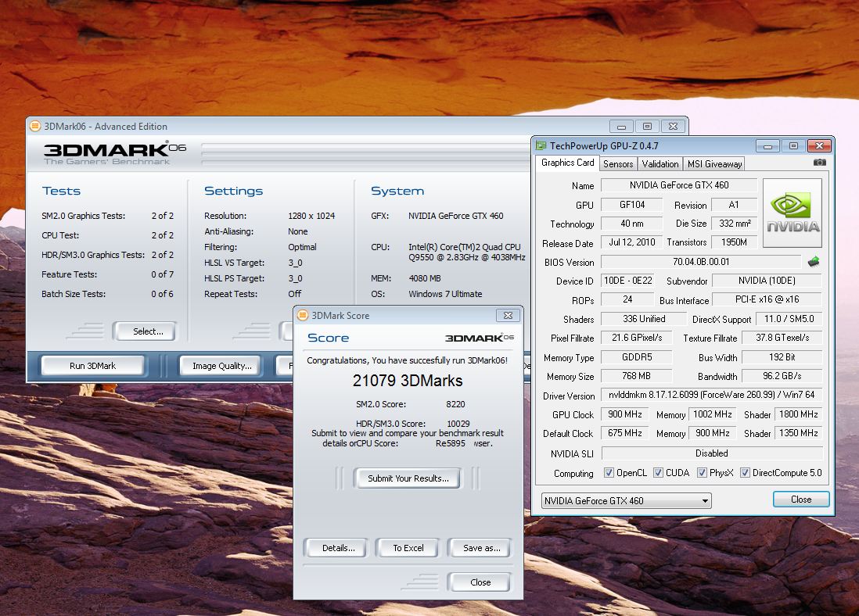Click the GPU name field in GPU-Z

click(x=679, y=185)
